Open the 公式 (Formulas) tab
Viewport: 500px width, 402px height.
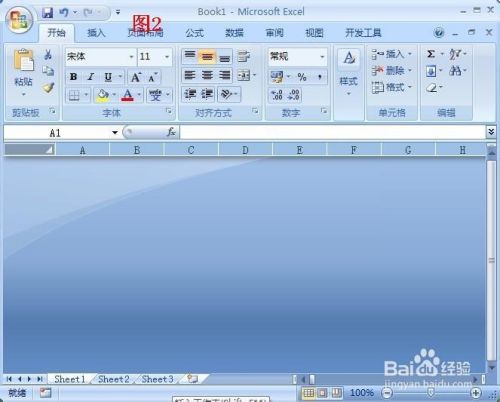(194, 33)
